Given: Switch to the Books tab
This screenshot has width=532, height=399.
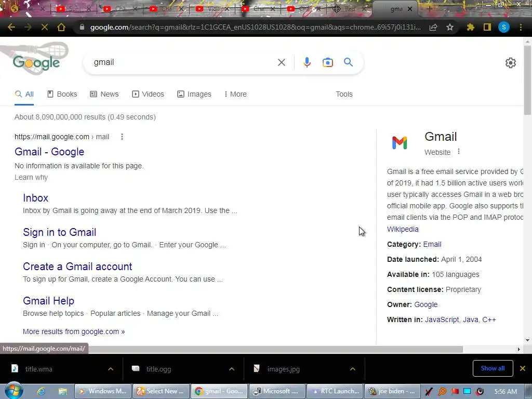Looking at the screenshot, I should (62, 94).
